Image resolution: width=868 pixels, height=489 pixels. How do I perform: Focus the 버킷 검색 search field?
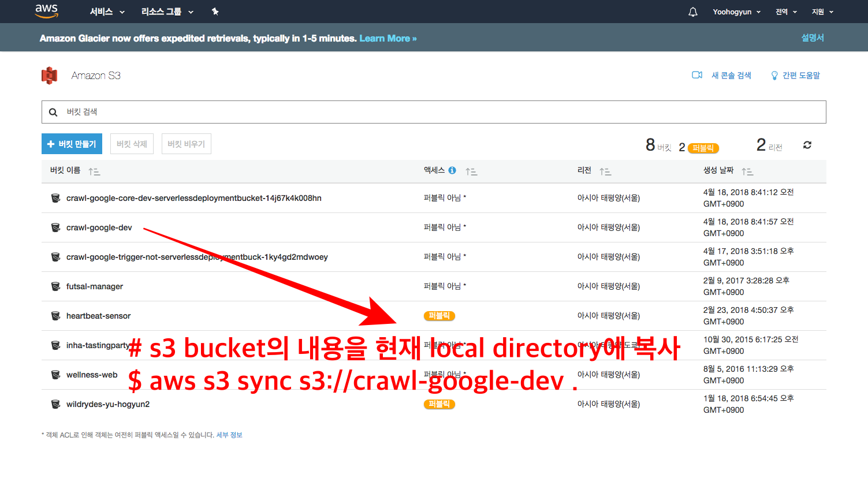pyautogui.click(x=434, y=112)
